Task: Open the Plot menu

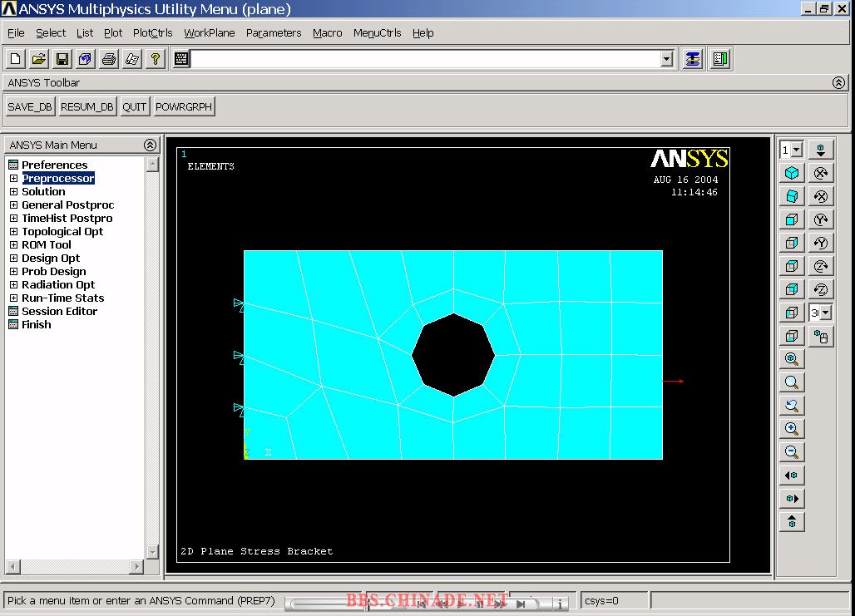Action: pos(113,32)
